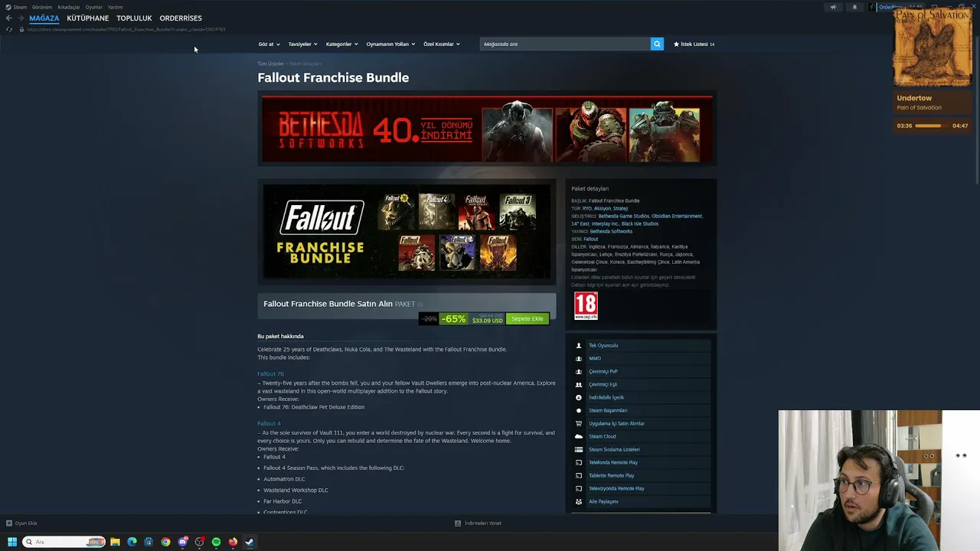The height and width of the screenshot is (551, 980).
Task: Click the Steam Başarımları achievements icon
Action: pos(579,410)
